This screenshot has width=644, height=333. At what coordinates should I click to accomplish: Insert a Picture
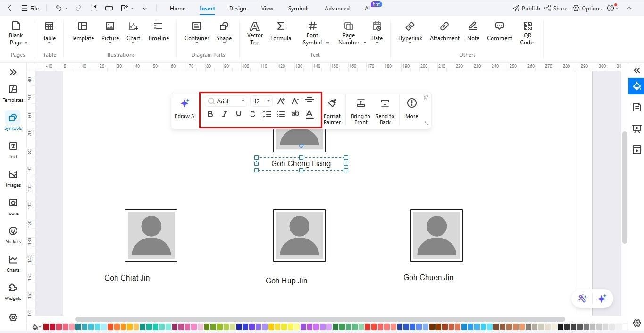tap(110, 32)
